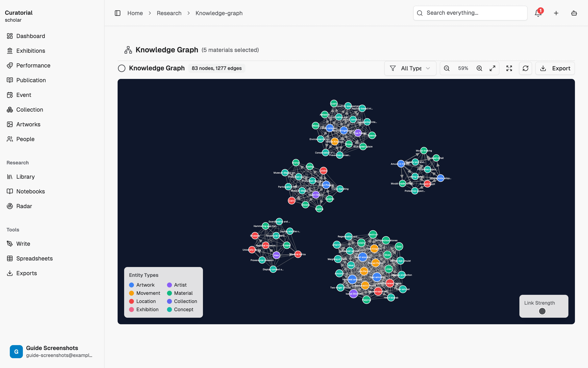Open Notebooks in Research
Image resolution: width=588 pixels, height=368 pixels.
click(x=26, y=191)
